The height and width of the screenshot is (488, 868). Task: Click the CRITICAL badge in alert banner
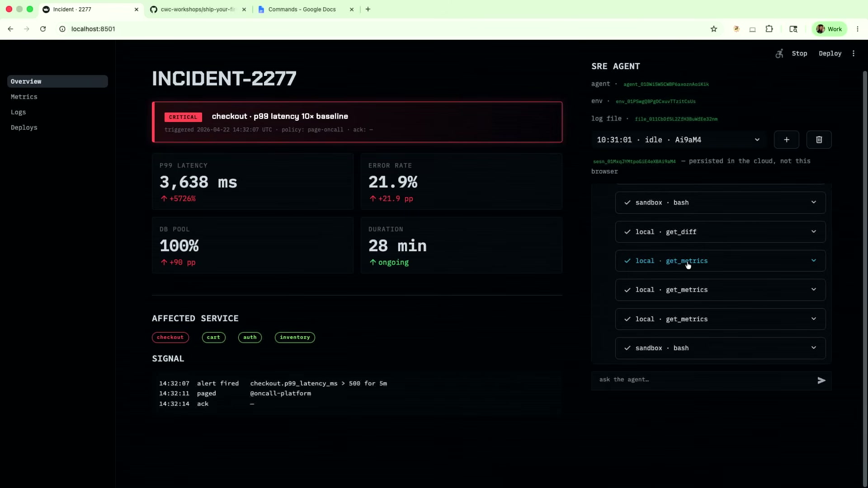click(183, 117)
